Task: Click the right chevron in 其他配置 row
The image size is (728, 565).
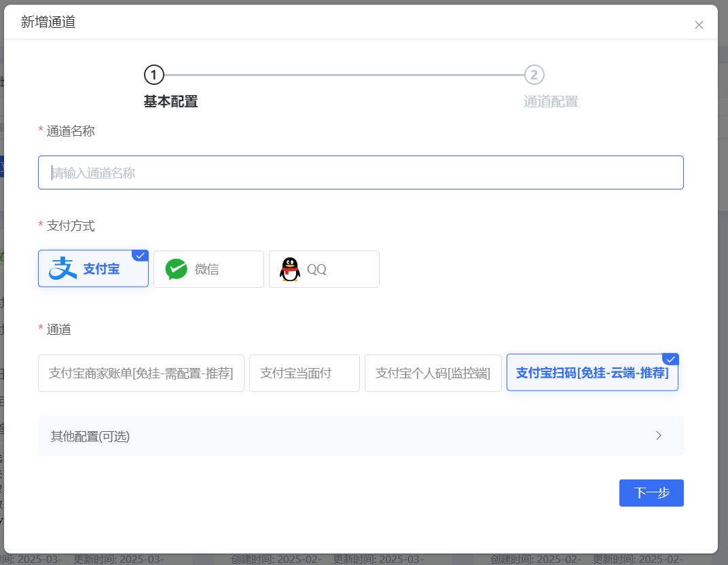Action: (658, 436)
